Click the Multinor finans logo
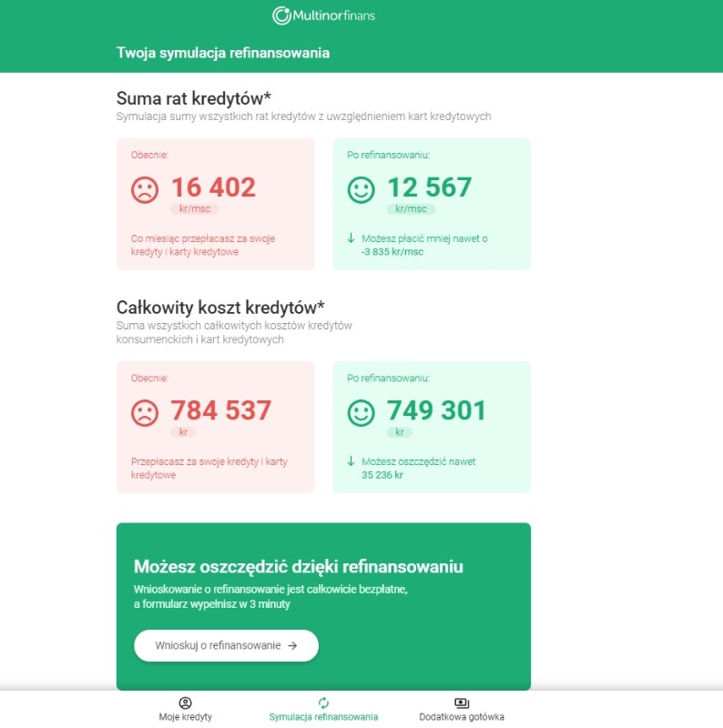Image resolution: width=723 pixels, height=728 pixels. [x=323, y=15]
